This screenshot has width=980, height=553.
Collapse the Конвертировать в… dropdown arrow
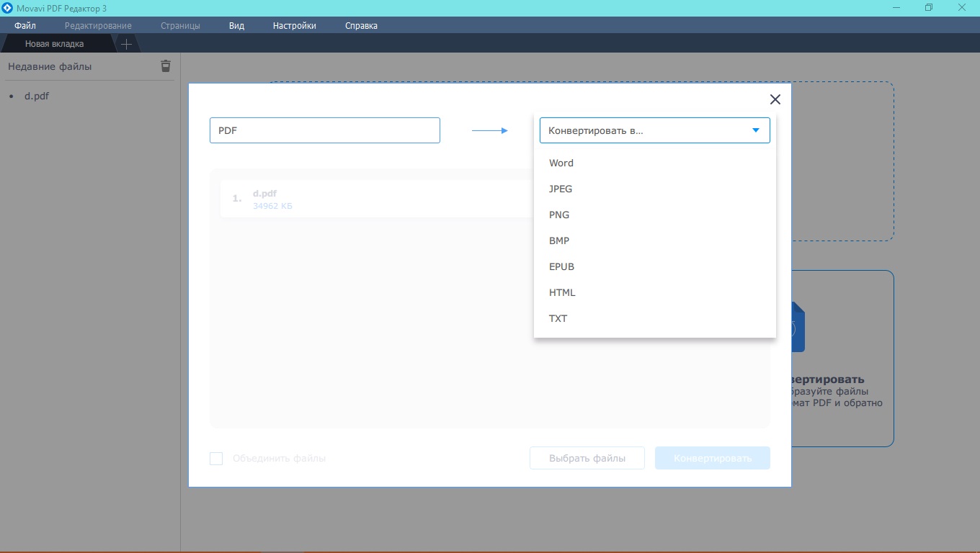click(x=755, y=130)
